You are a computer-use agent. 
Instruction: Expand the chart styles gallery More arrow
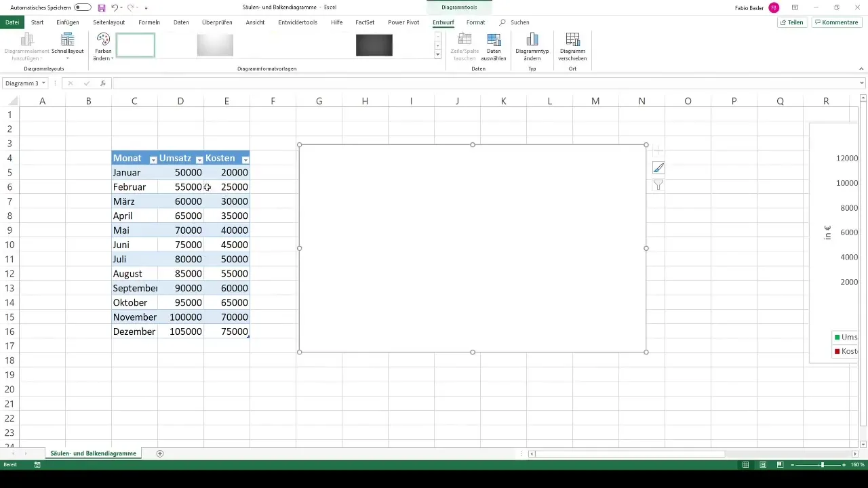tap(437, 54)
